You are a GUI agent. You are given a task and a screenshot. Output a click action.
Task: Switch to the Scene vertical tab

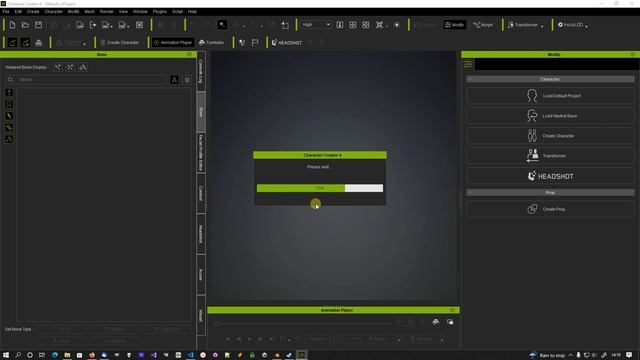coord(201,275)
